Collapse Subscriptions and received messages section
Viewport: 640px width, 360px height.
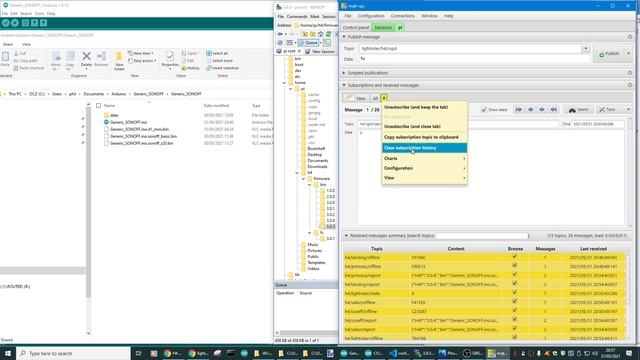[344, 85]
